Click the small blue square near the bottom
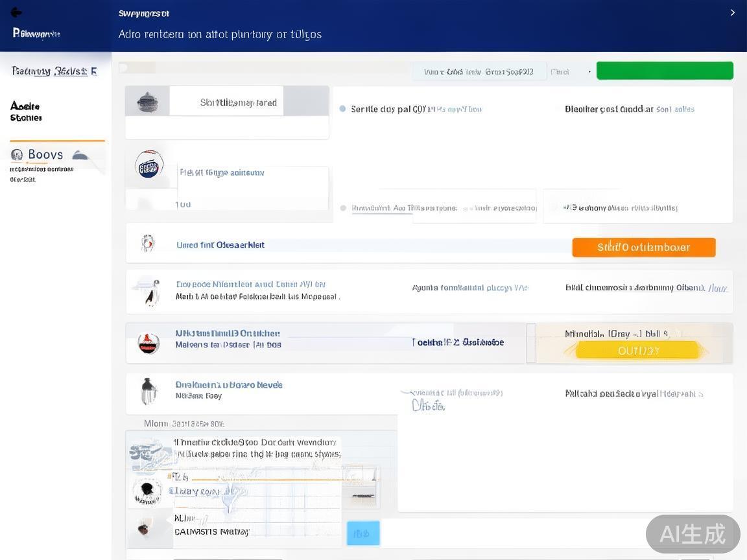The image size is (747, 560). pos(363,533)
